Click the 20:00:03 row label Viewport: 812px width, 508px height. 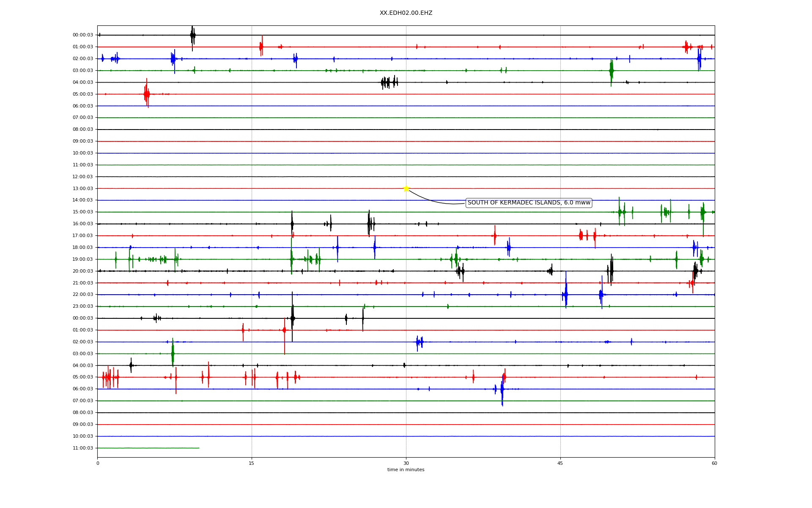click(x=83, y=271)
